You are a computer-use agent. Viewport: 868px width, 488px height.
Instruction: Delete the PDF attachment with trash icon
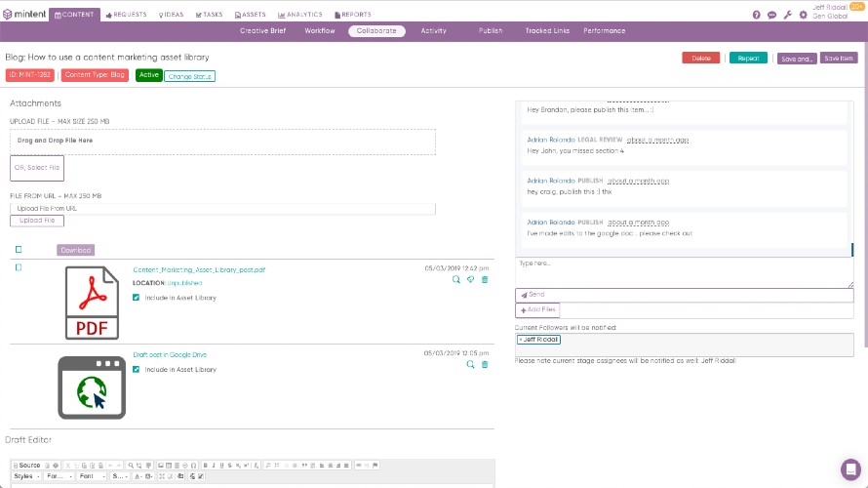pos(485,280)
